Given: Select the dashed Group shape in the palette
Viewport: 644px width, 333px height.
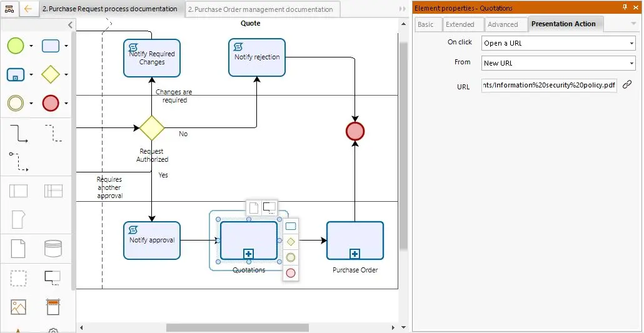Looking at the screenshot, I should point(19,278).
